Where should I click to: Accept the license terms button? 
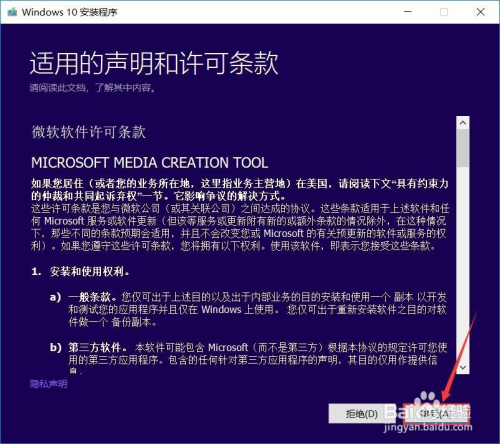coord(436,414)
